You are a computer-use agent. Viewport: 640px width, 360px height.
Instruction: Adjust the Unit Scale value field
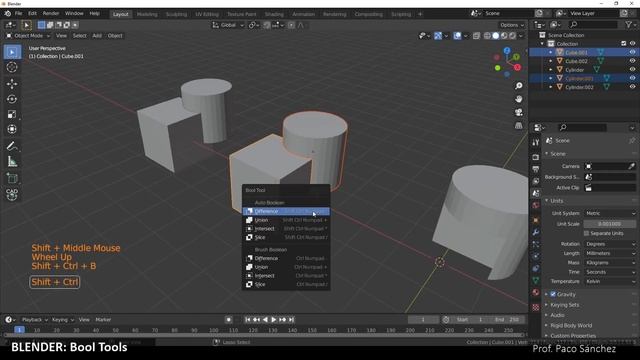[610, 224]
